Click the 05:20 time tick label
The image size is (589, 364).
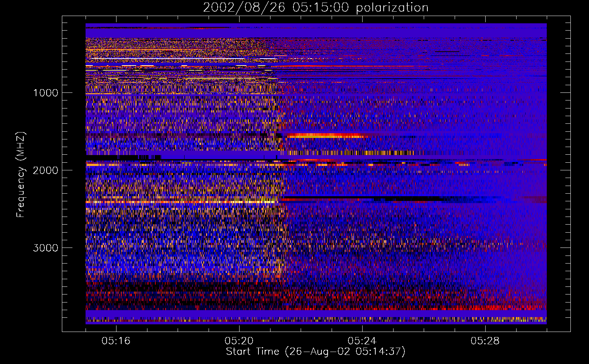point(239,341)
